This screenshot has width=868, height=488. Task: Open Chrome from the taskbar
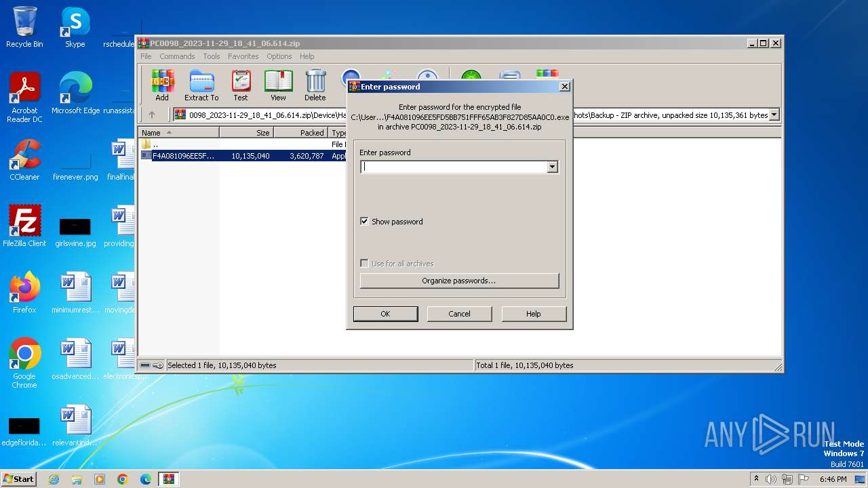(123, 479)
